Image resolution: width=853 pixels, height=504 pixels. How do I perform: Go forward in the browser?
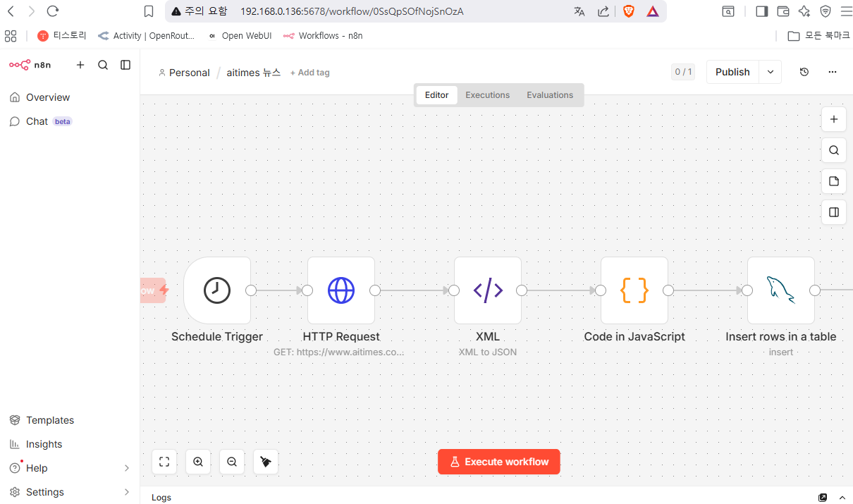[32, 11]
